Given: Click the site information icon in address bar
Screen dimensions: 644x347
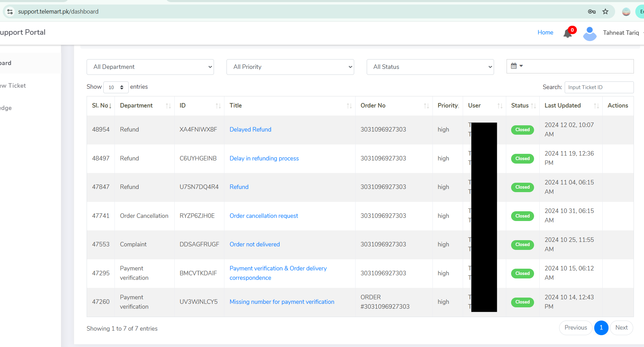Looking at the screenshot, I should pos(10,11).
